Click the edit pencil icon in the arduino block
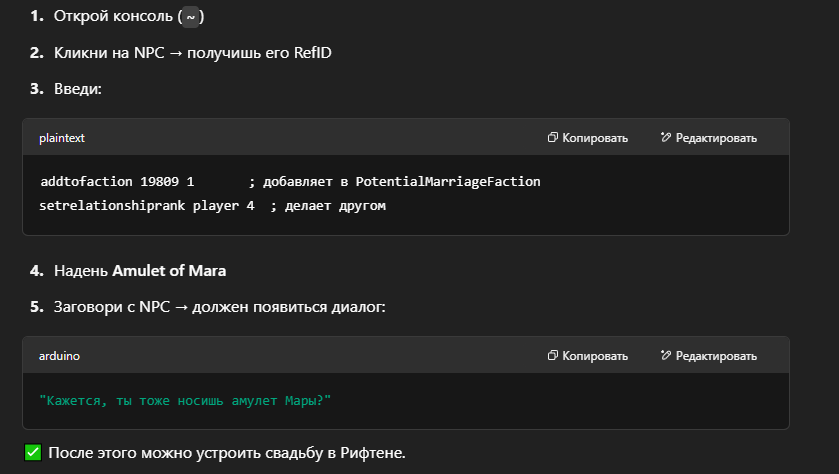The height and width of the screenshot is (474, 839). [665, 356]
